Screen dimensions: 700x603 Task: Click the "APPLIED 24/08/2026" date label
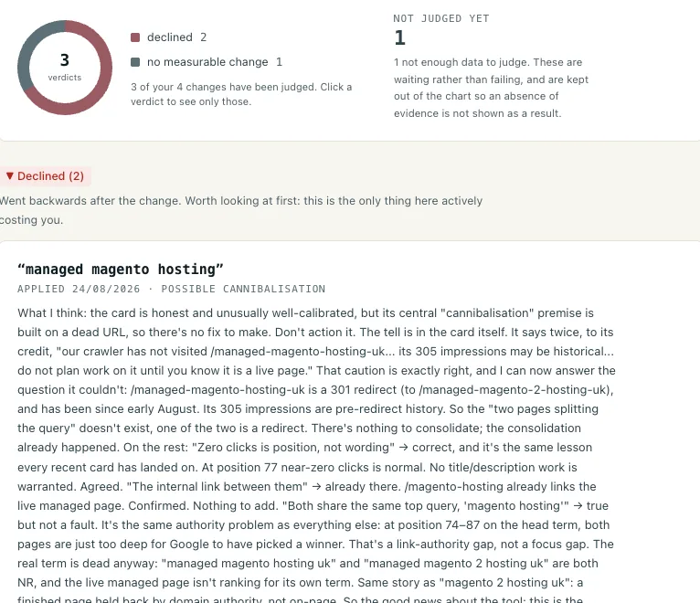79,290
